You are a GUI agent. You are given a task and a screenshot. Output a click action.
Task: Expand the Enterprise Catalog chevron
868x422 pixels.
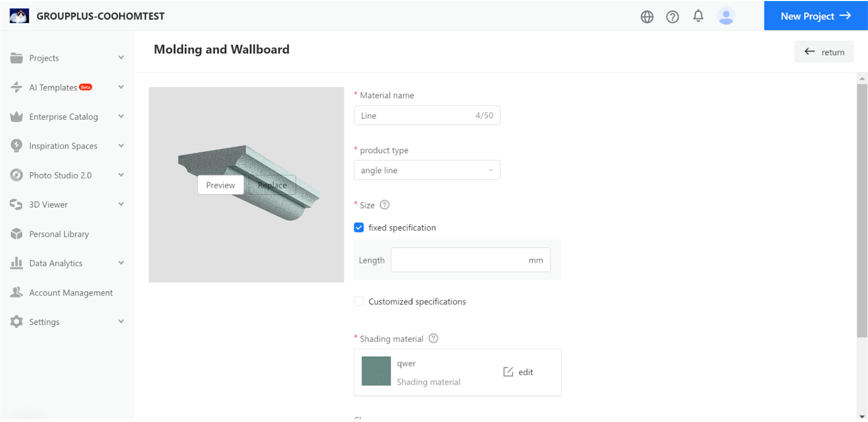(121, 116)
